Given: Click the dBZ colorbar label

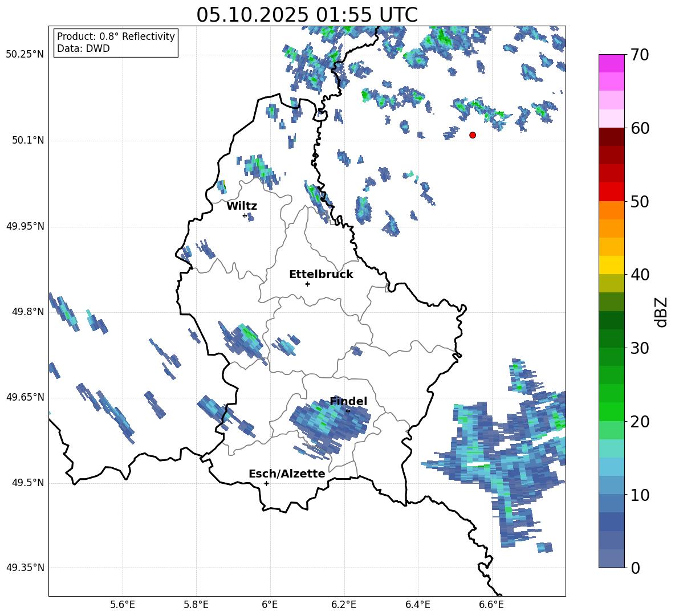Looking at the screenshot, I should pyautogui.click(x=662, y=312).
